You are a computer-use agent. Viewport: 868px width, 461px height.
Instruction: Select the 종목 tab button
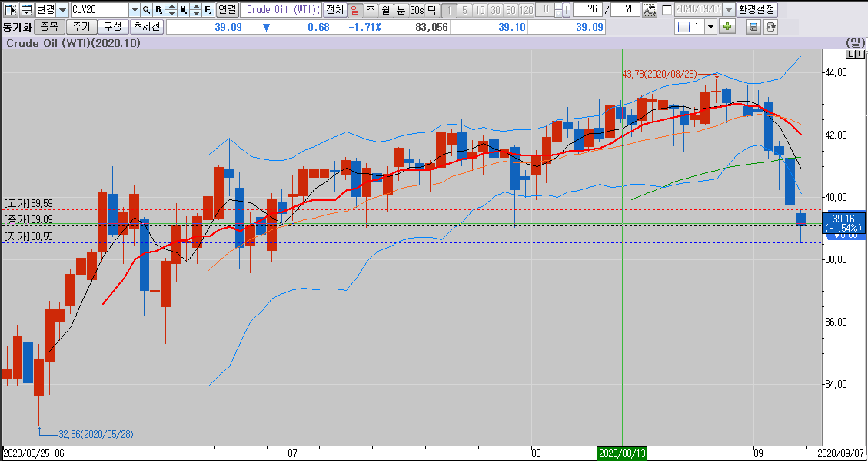point(49,27)
